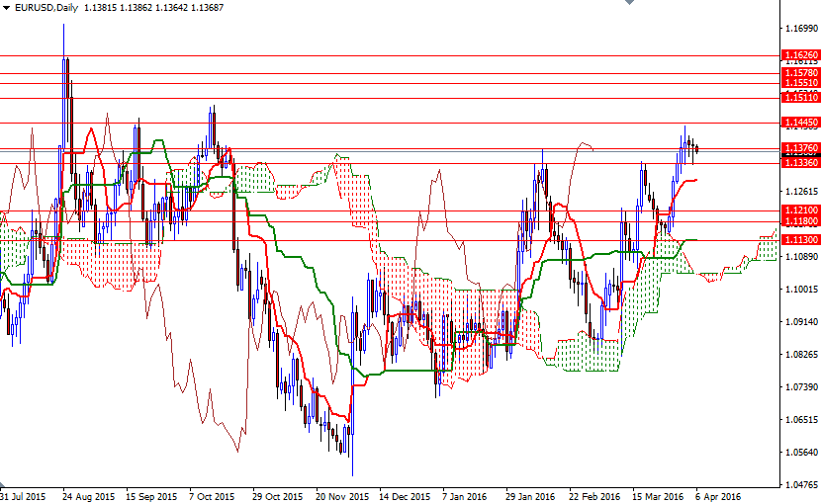Click the 1.14450 price level label
The image size is (821, 504).
800,123
